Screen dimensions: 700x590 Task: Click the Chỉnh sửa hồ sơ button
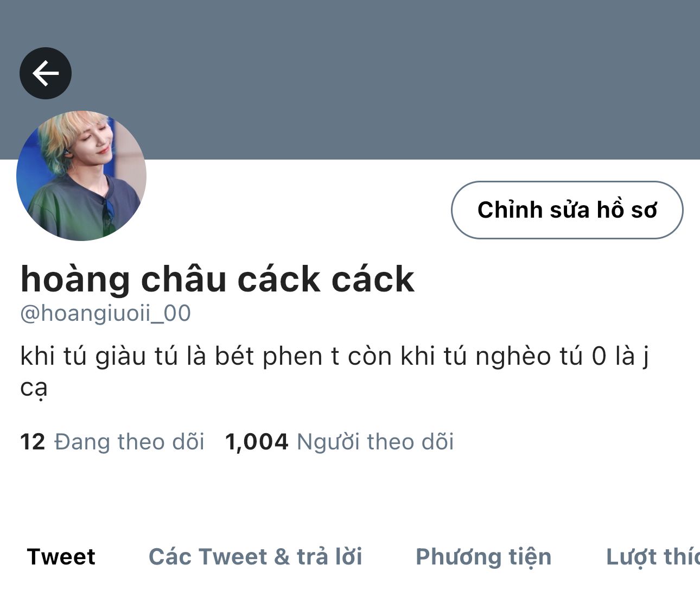(x=567, y=210)
